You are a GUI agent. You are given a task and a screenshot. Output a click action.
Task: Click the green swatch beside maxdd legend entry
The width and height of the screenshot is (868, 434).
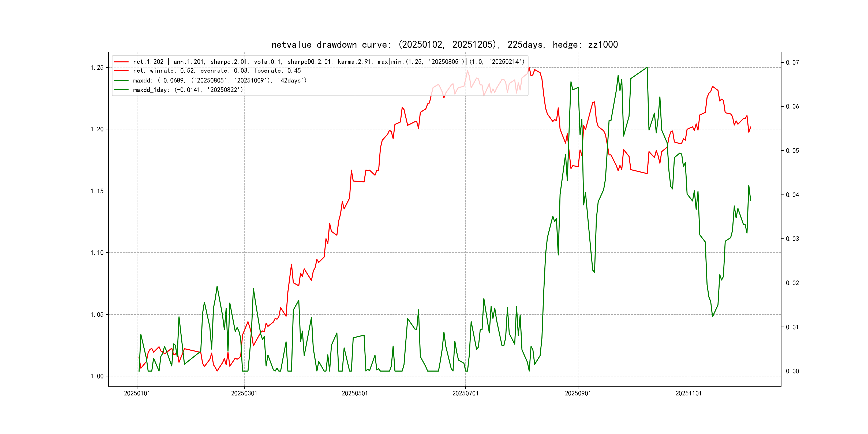click(x=121, y=81)
